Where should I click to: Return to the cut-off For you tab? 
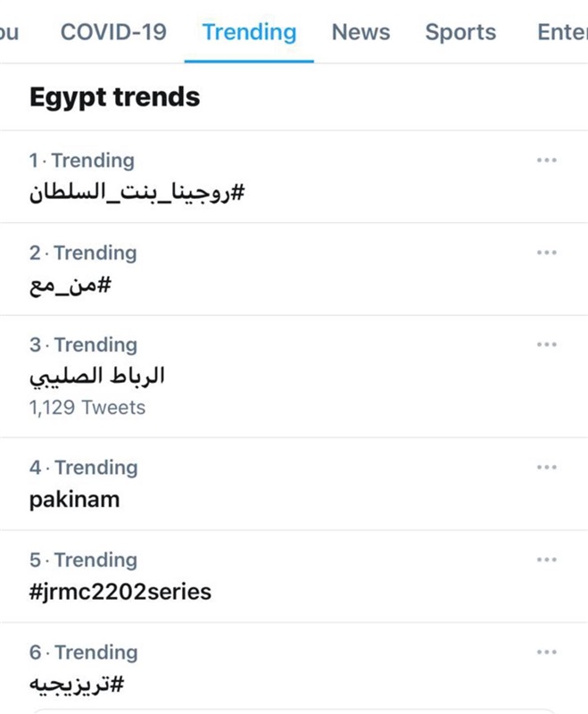(9, 32)
